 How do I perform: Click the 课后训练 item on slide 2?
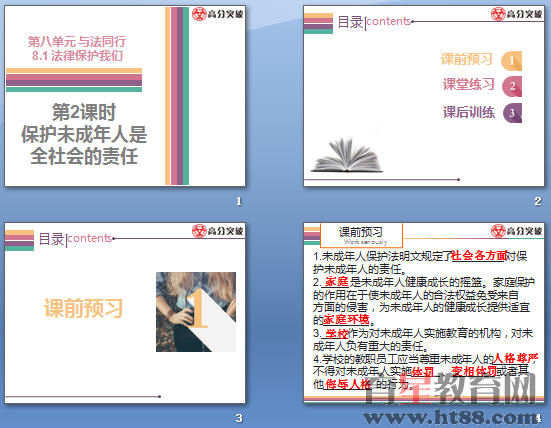click(x=468, y=112)
